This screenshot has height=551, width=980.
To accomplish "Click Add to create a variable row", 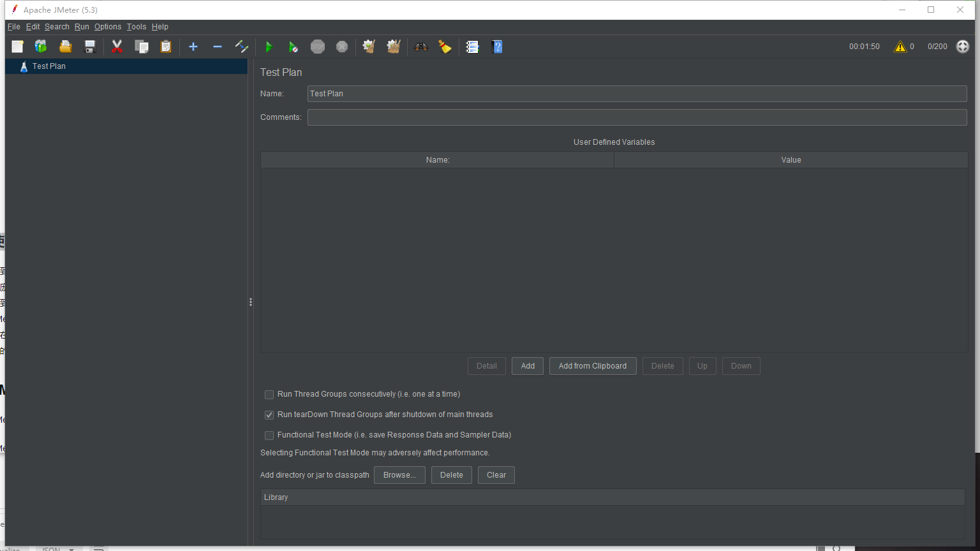I will 528,366.
